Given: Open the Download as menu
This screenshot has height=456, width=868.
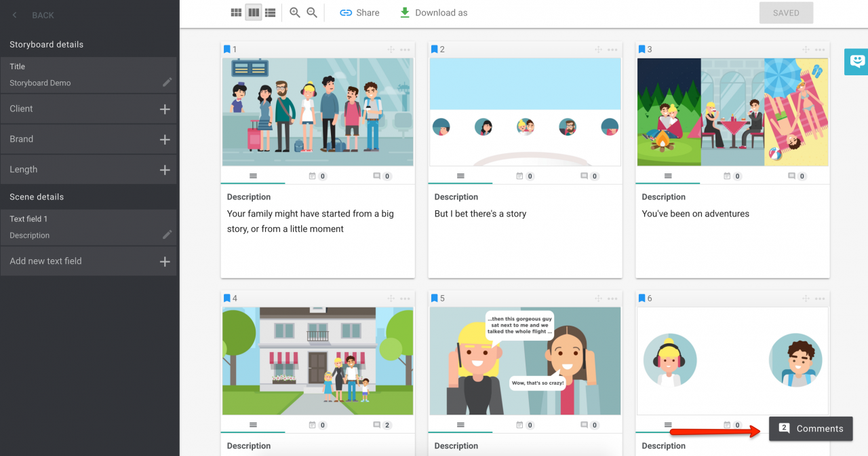Looking at the screenshot, I should point(433,12).
